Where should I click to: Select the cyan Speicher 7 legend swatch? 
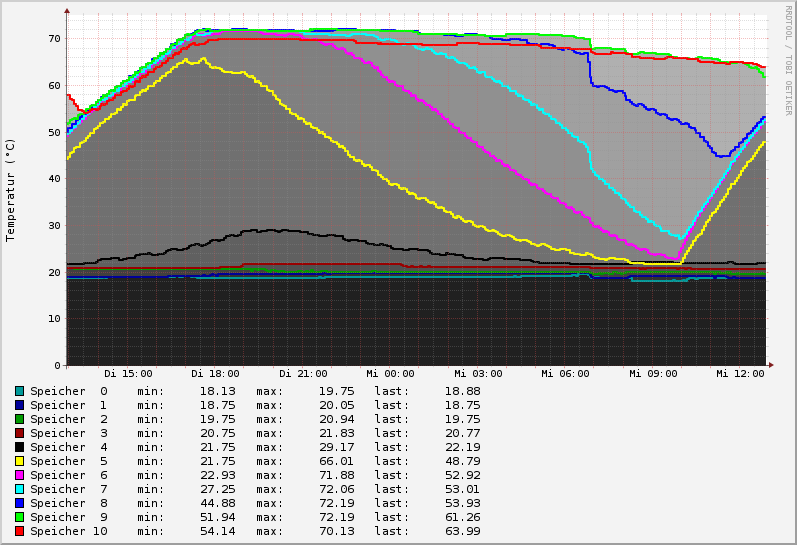click(19, 489)
